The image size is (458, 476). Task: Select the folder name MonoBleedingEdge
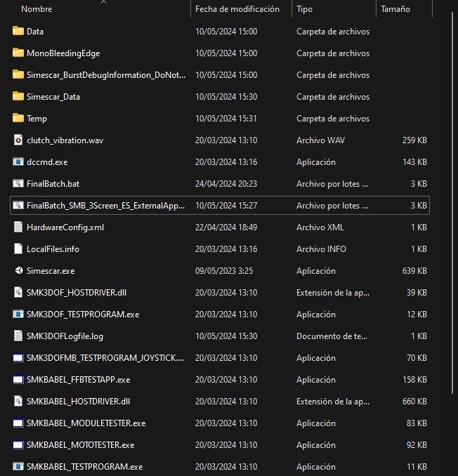[x=63, y=53]
